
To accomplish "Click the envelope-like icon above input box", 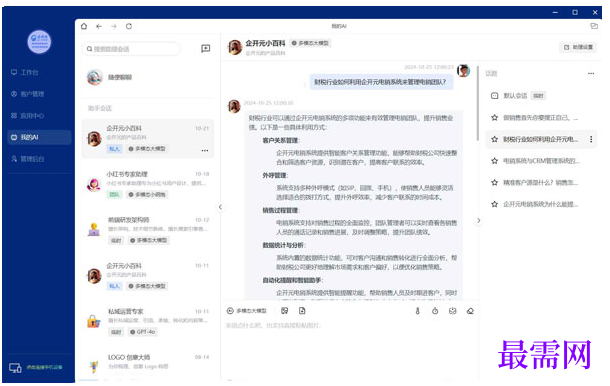I will 452,311.
